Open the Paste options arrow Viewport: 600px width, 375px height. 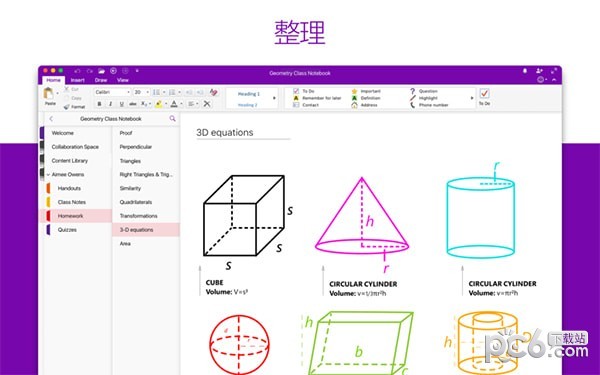pos(57,93)
